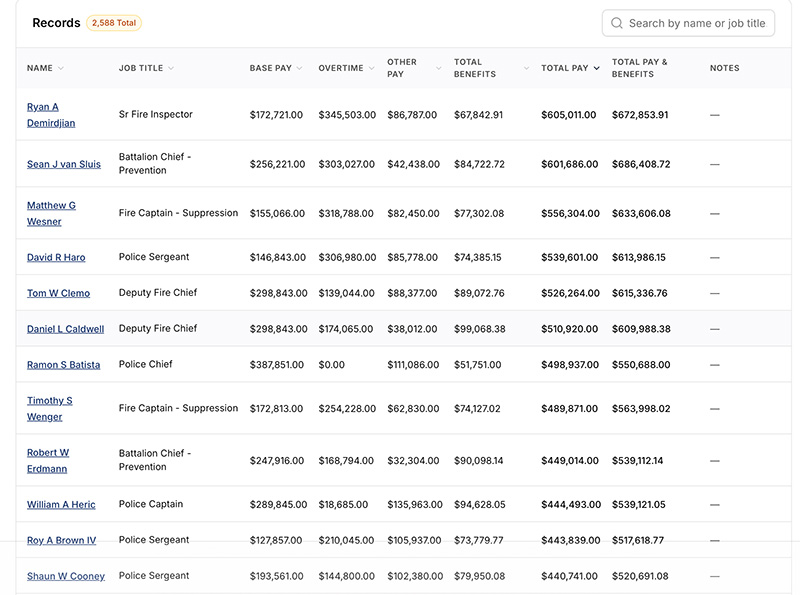Click the NOTES column header

[x=724, y=68]
